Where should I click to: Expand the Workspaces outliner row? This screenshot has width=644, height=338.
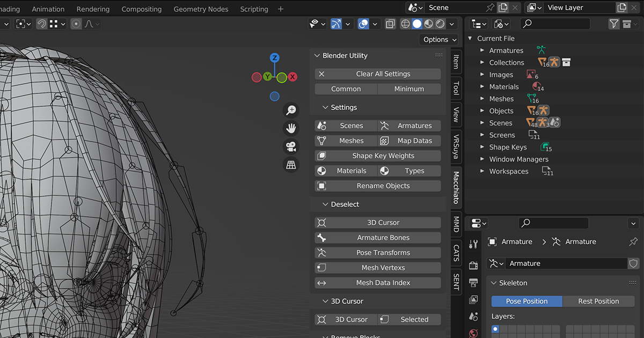tap(482, 171)
